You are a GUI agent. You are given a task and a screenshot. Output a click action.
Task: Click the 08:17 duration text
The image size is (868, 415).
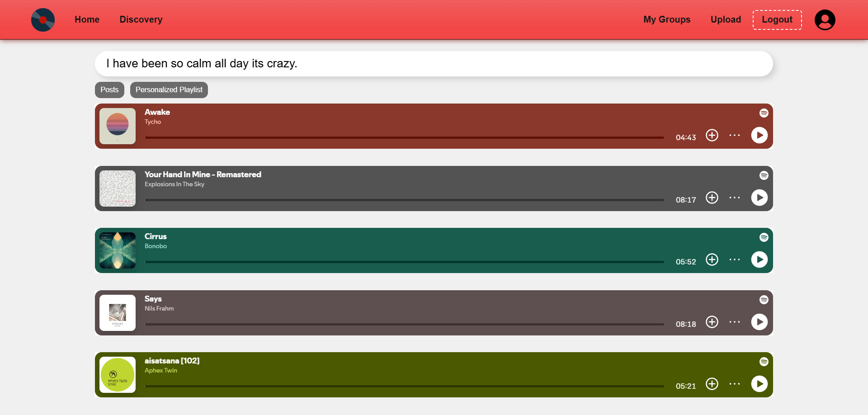point(686,200)
